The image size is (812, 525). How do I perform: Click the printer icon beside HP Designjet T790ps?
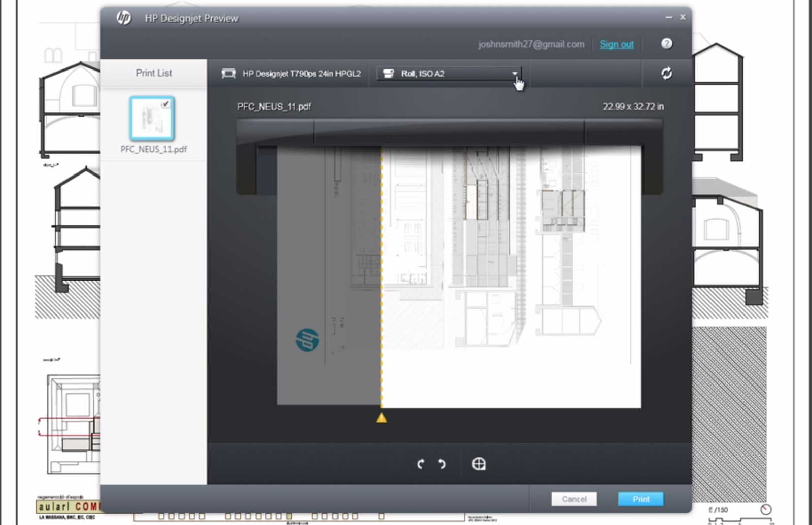coord(228,74)
